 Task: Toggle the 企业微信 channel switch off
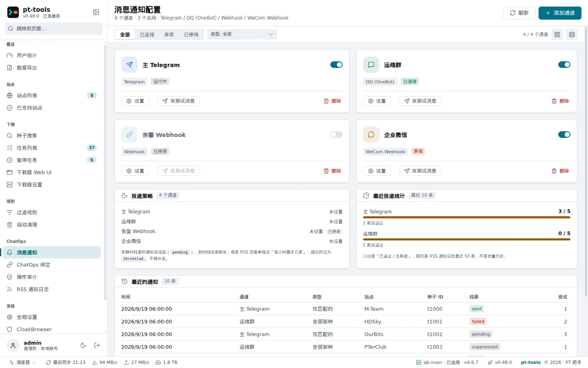[564, 135]
